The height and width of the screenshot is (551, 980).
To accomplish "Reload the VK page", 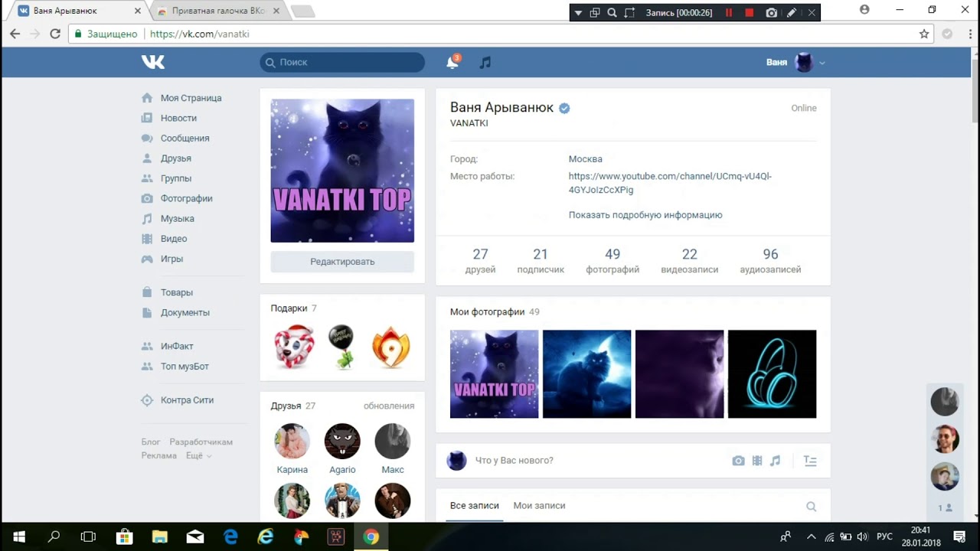I will point(55,34).
